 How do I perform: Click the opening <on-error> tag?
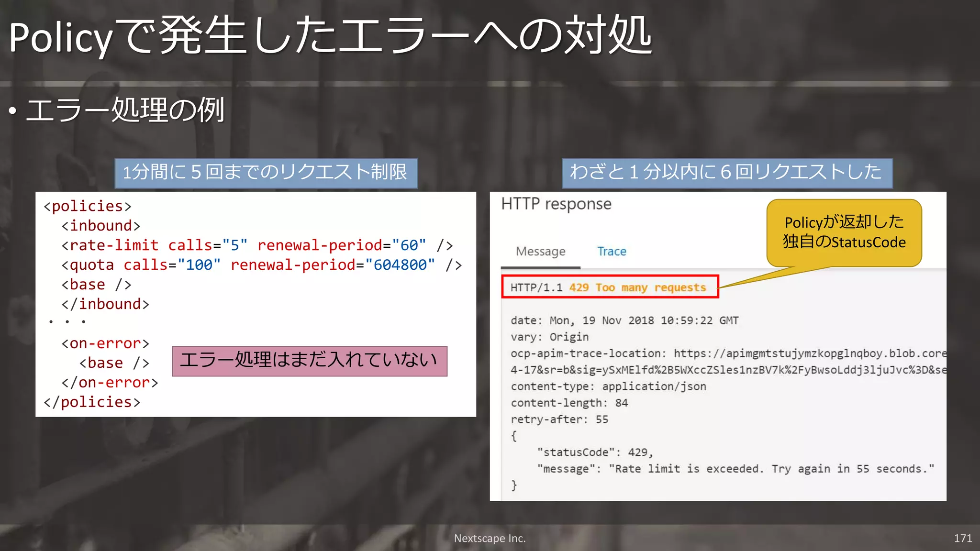(x=105, y=343)
